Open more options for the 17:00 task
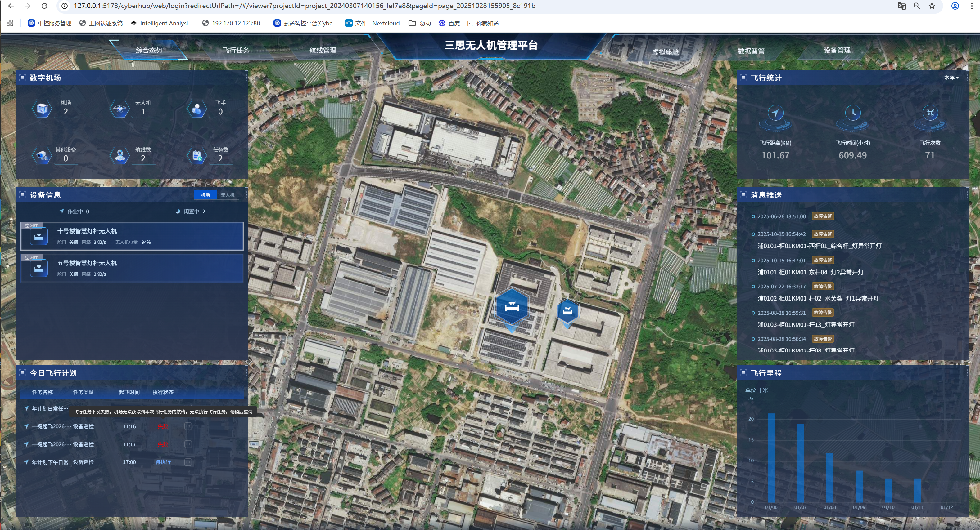The height and width of the screenshot is (530, 980). click(x=188, y=462)
